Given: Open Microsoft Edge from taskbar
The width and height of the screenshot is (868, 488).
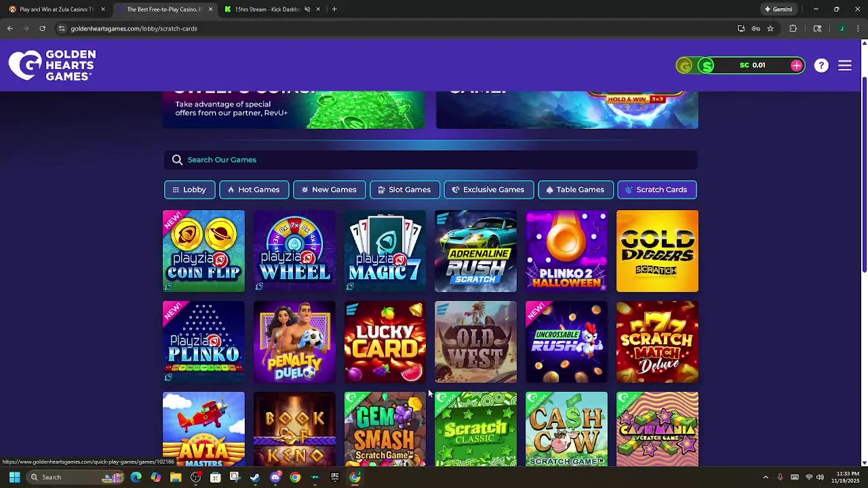Looking at the screenshot, I should [x=136, y=477].
